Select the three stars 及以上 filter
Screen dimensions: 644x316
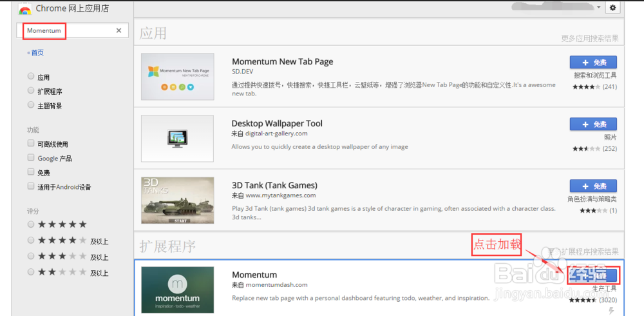tap(31, 256)
